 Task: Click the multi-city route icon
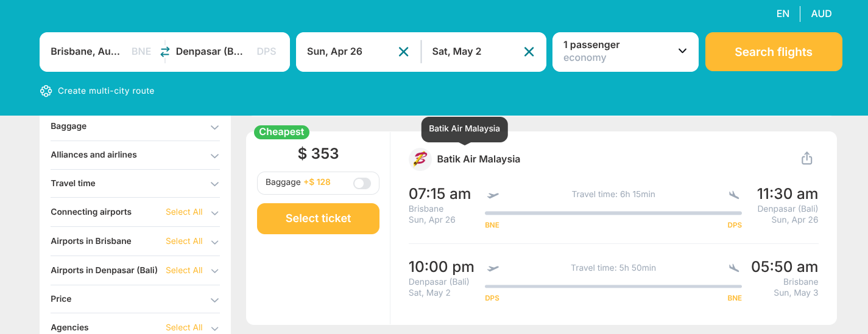point(46,91)
